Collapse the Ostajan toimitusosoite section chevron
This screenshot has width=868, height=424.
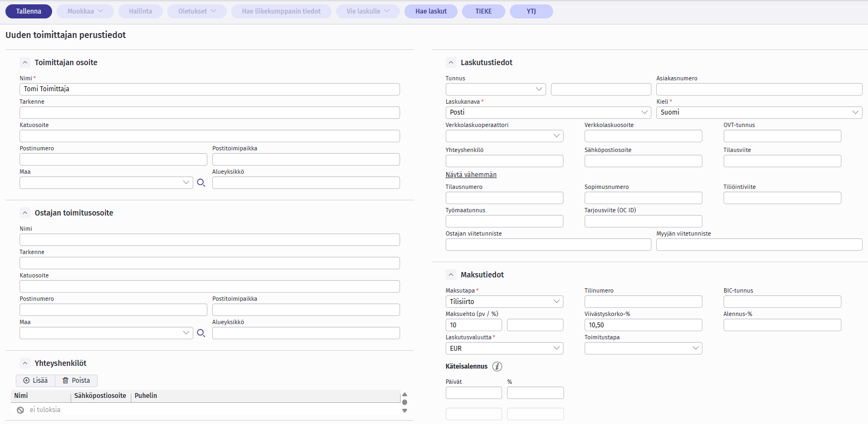pyautogui.click(x=25, y=213)
